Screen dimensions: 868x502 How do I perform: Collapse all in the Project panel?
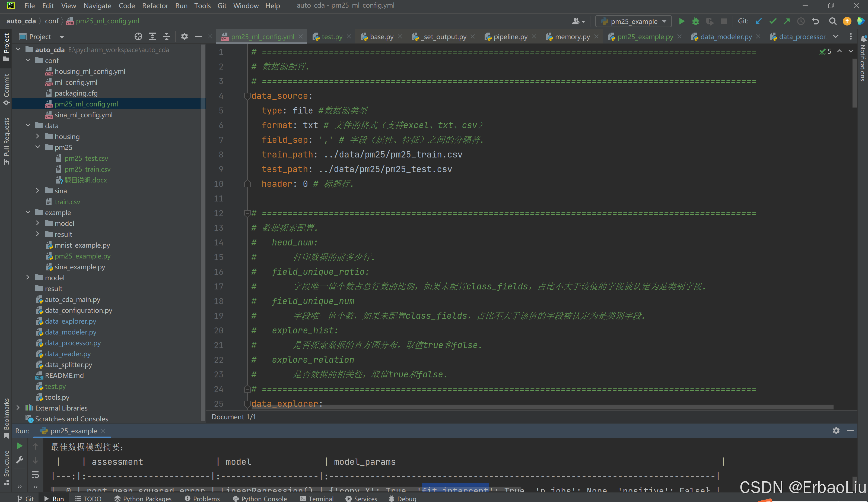pos(166,37)
